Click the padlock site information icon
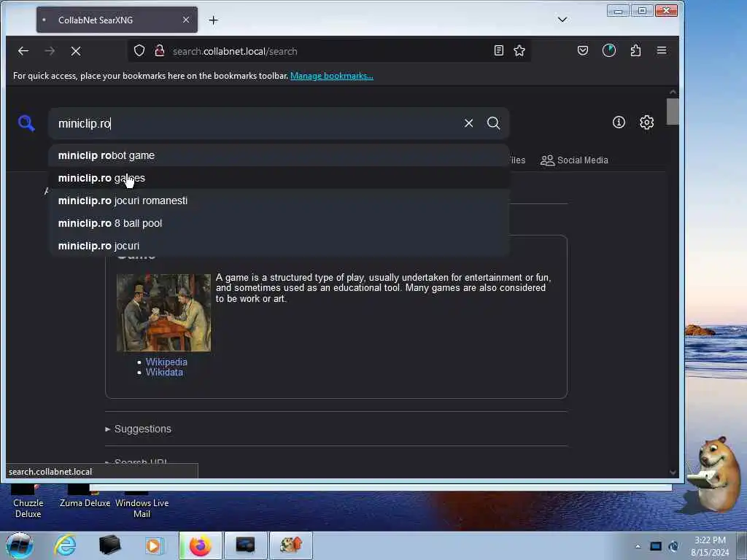The image size is (747, 560). [160, 50]
